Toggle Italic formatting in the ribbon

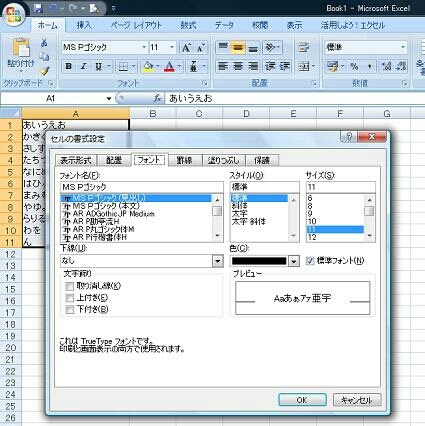click(83, 66)
